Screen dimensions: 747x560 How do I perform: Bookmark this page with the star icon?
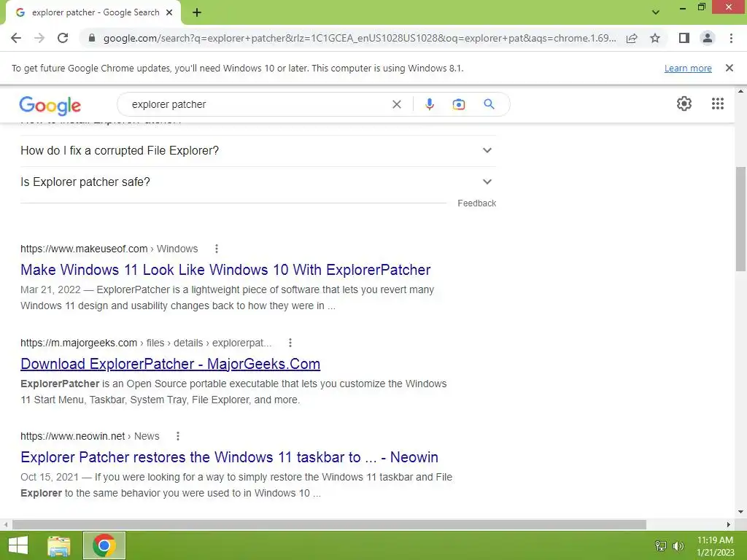655,38
